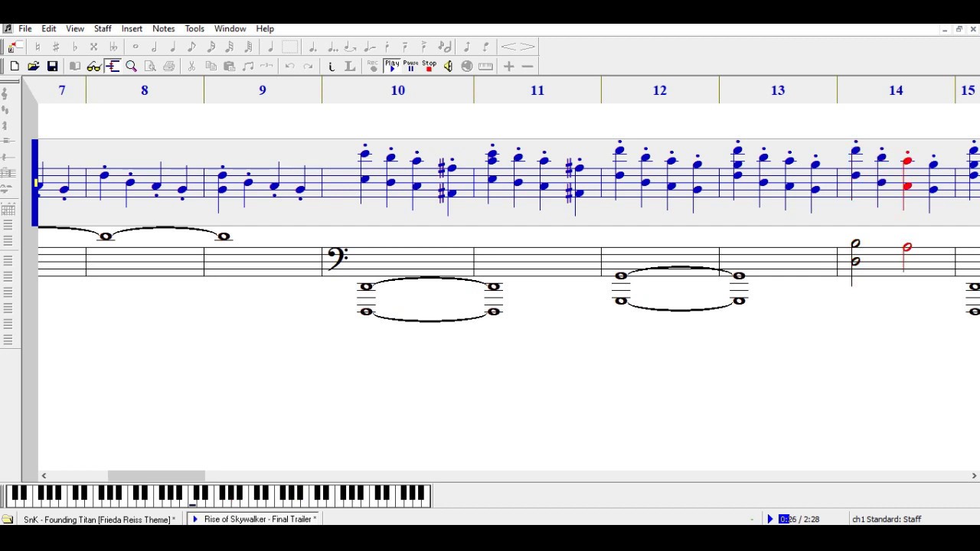Toggle accent articulation
The width and height of the screenshot is (980, 551).
(x=423, y=47)
